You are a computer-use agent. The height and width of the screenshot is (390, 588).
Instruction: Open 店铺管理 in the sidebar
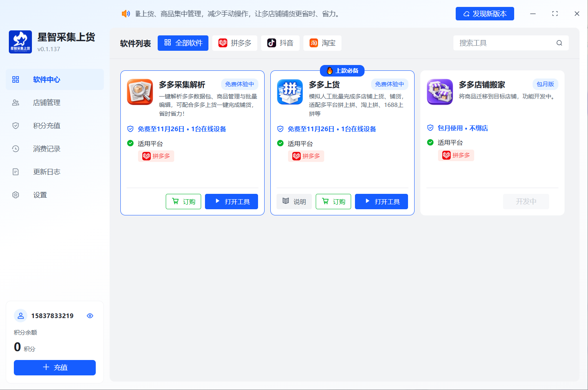(x=55, y=103)
